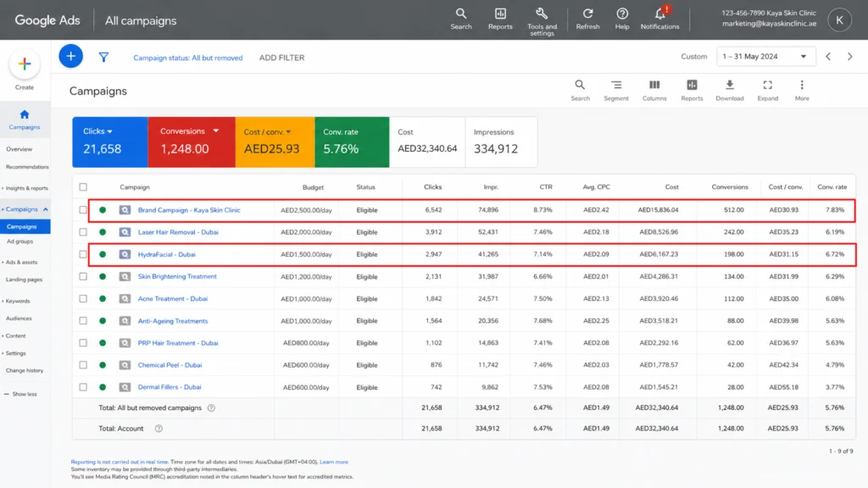Click green Conv. rate scorecard
The width and height of the screenshot is (868, 488).
[x=352, y=141]
